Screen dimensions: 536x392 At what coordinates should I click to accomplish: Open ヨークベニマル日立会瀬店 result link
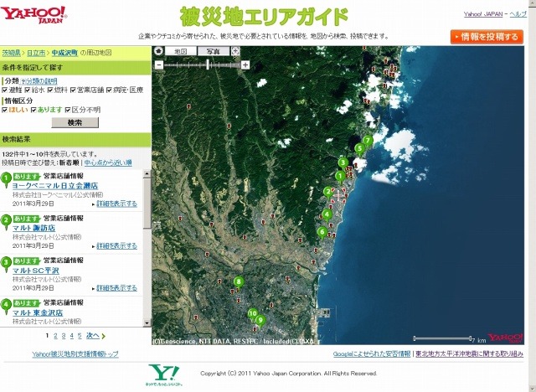tap(55, 186)
